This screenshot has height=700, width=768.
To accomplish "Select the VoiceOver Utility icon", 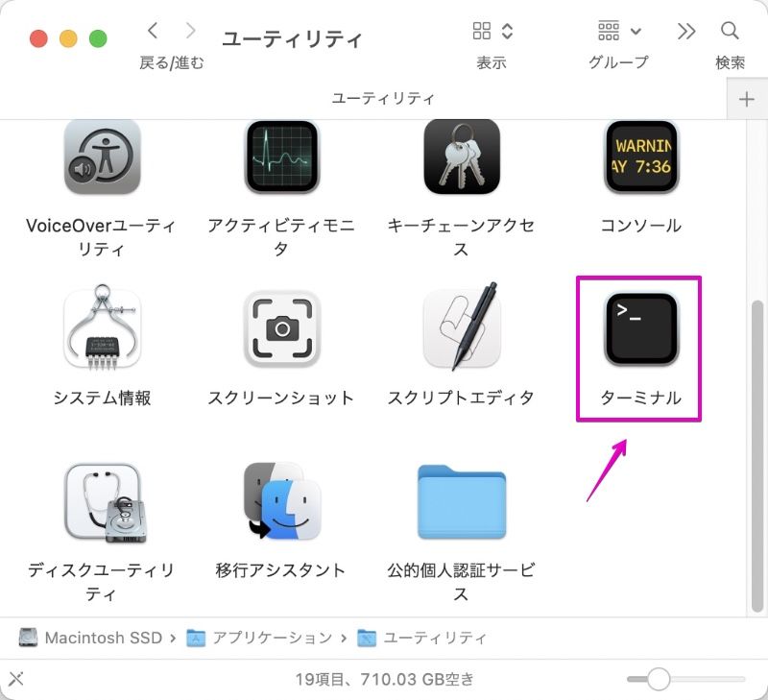I will coord(103,157).
